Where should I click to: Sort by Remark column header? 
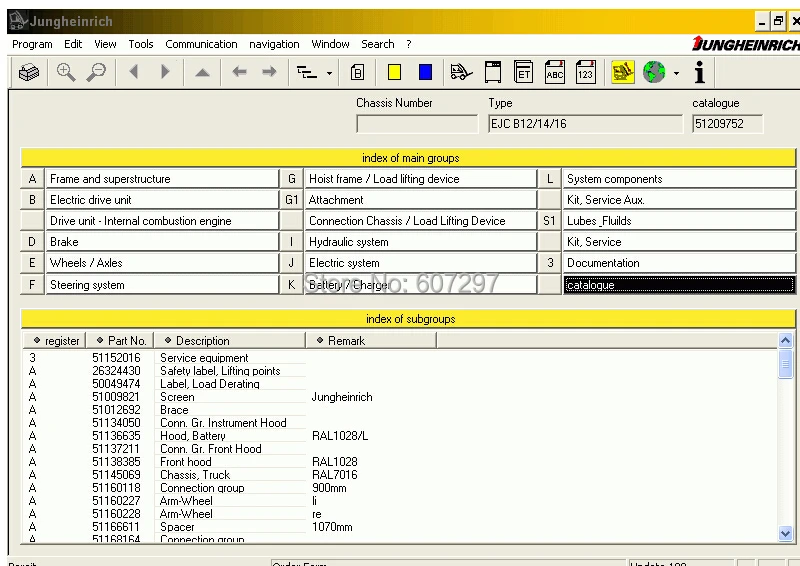pyautogui.click(x=371, y=340)
